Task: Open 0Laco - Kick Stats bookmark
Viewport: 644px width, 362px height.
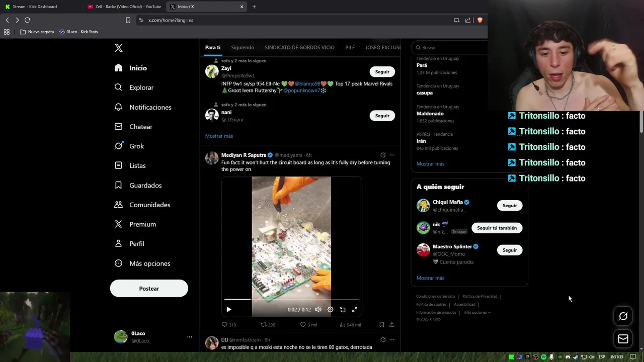Action: pos(78,32)
